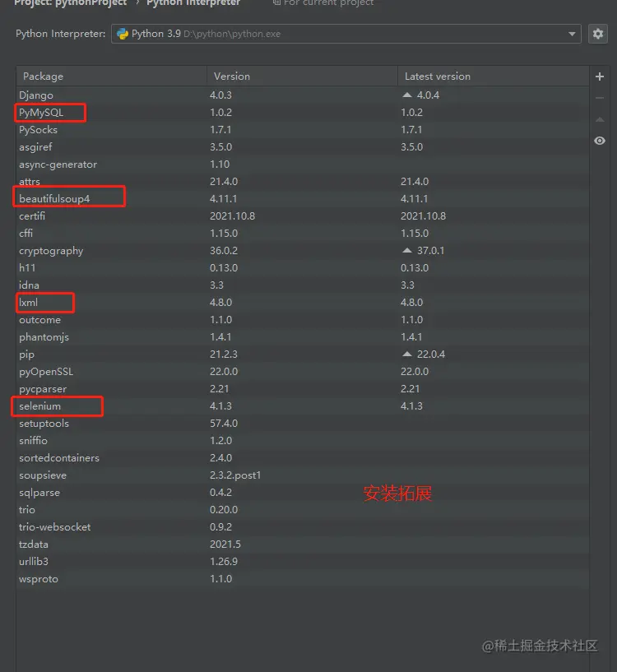Select the sqlparse package row

pos(302,493)
